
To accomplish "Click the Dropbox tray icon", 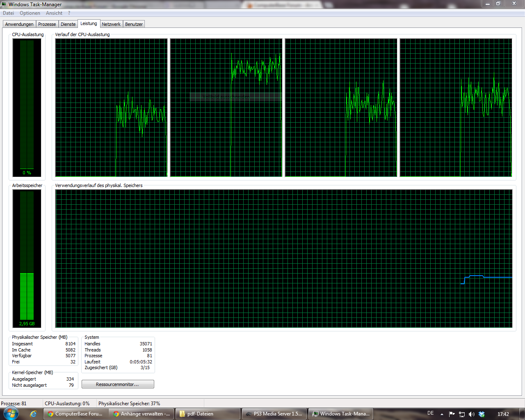I will click(x=482, y=414).
